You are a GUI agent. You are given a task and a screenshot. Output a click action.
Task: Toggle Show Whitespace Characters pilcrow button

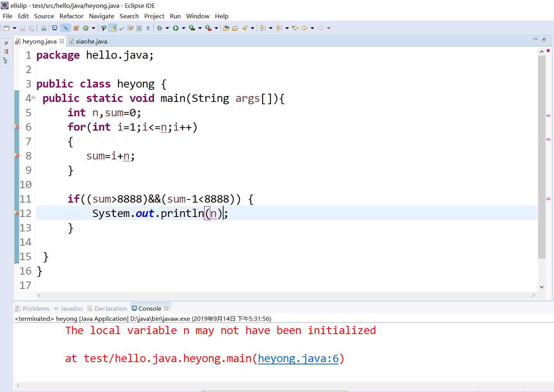pos(148,28)
